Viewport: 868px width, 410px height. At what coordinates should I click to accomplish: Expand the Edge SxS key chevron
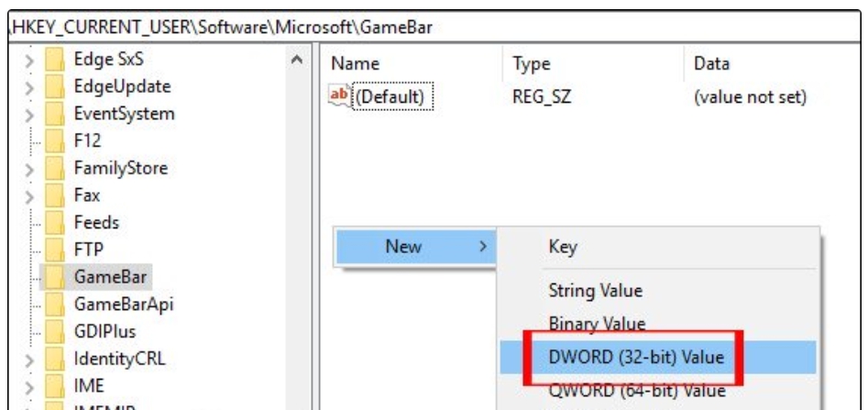tap(29, 61)
